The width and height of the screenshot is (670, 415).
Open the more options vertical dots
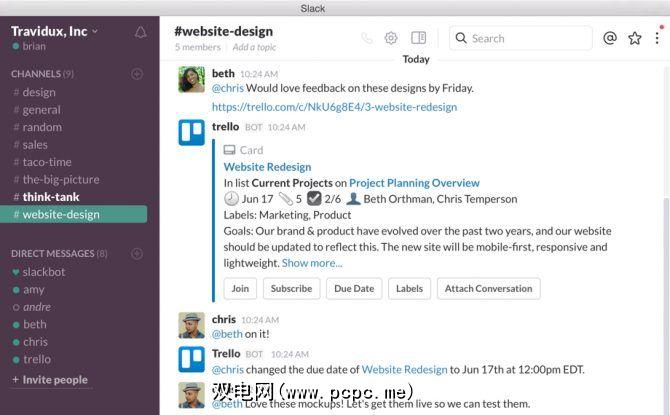pyautogui.click(x=657, y=38)
